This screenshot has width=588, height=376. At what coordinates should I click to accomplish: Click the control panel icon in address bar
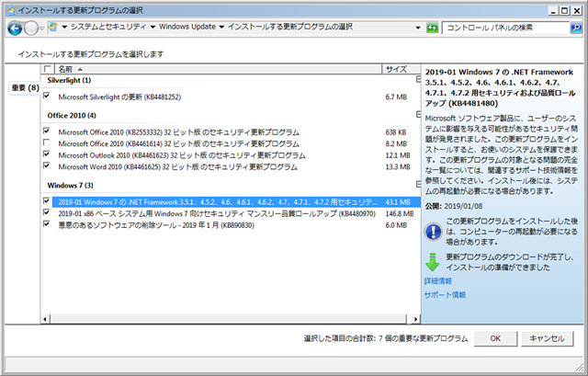click(x=53, y=27)
